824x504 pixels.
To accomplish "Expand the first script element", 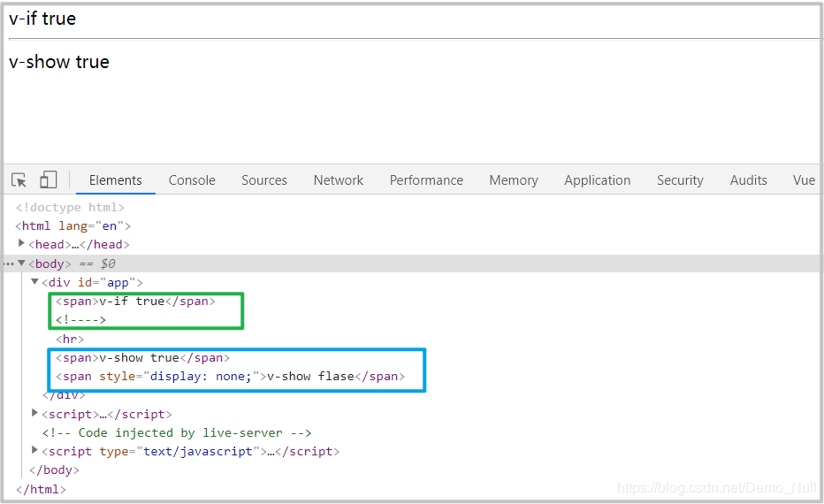I will click(35, 413).
